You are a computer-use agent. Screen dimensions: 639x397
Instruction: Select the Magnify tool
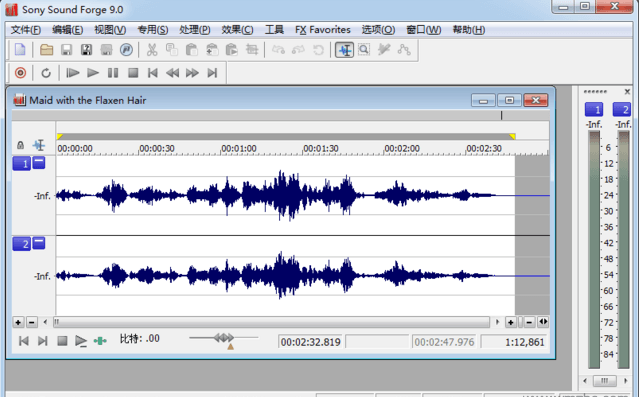click(x=364, y=50)
